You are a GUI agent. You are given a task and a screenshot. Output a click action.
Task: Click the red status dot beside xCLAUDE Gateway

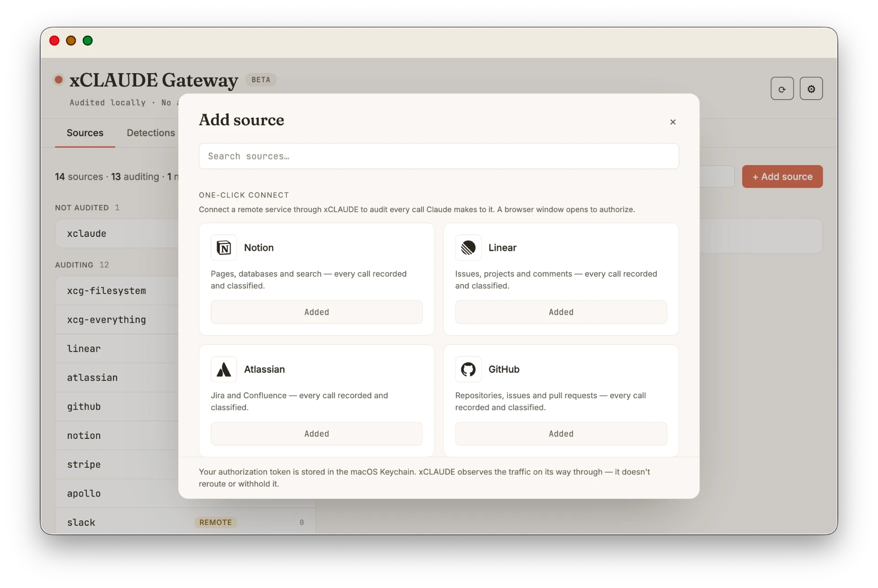coord(59,80)
